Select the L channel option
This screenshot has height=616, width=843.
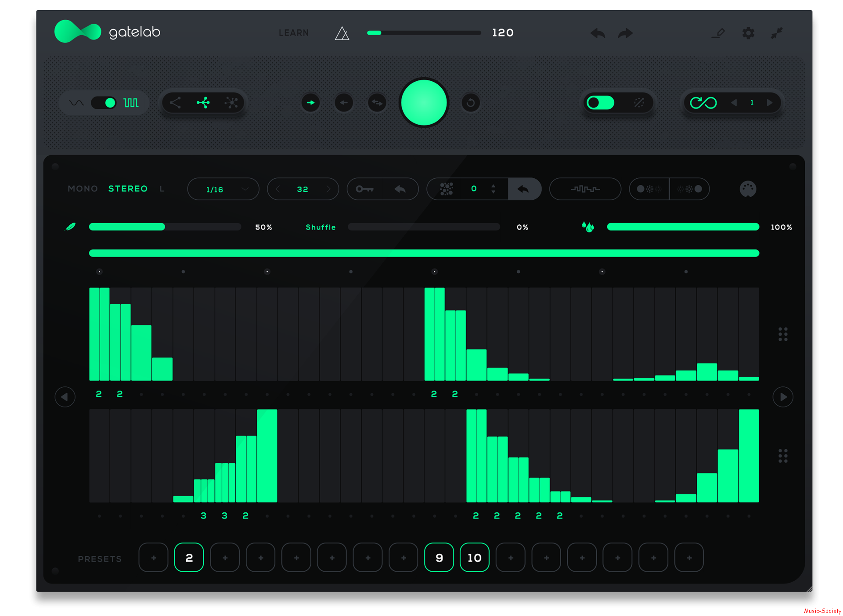pos(162,189)
